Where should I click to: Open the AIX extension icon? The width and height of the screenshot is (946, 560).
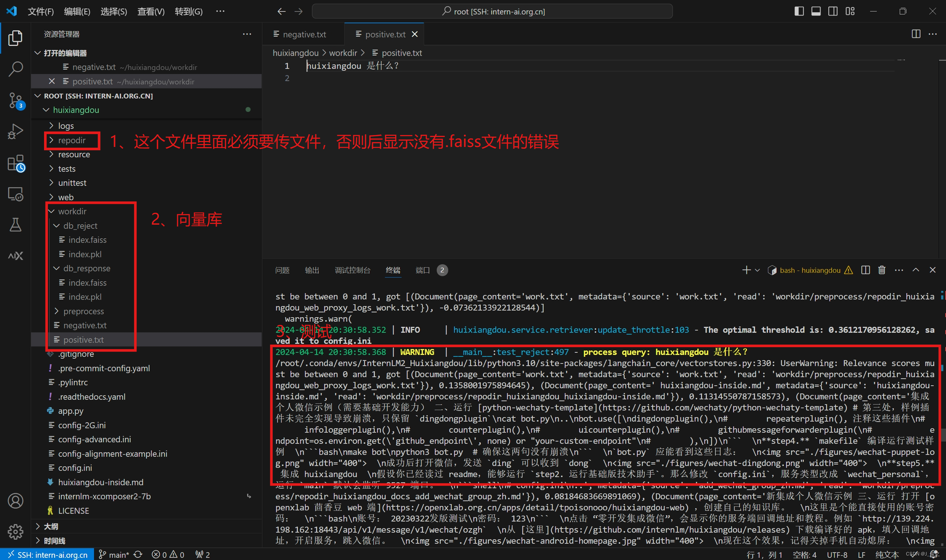click(x=15, y=256)
